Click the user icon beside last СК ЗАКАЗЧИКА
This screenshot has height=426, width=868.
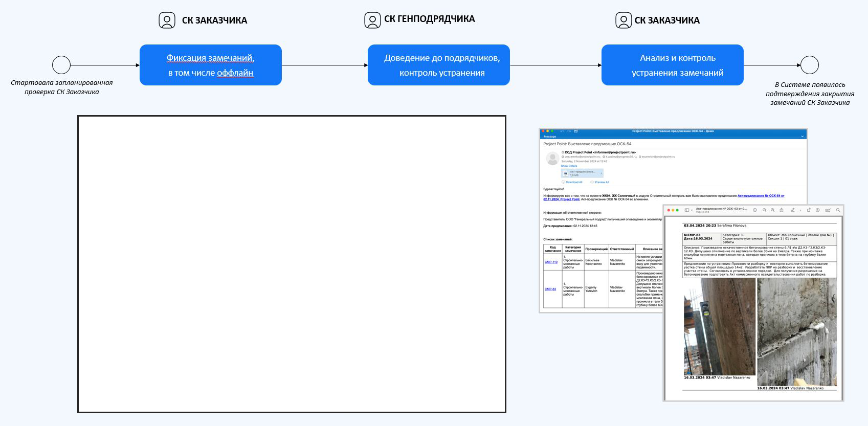623,20
